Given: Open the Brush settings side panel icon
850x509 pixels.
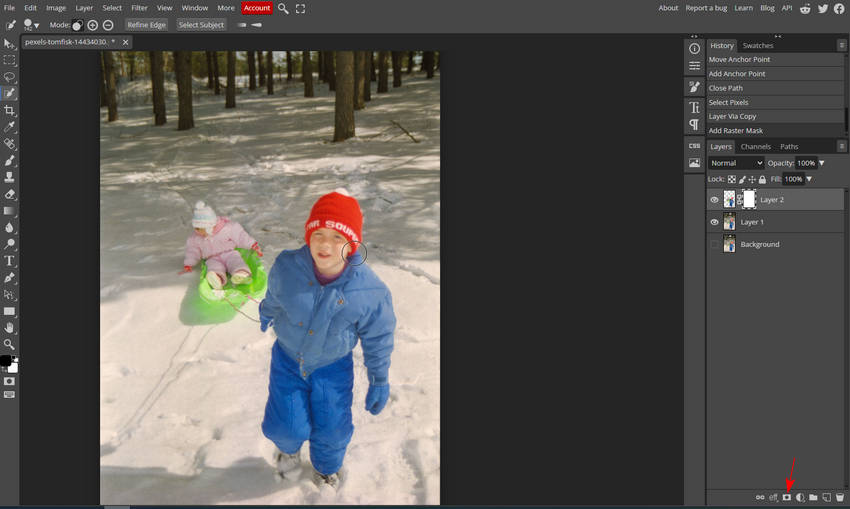Looking at the screenshot, I should point(694,87).
